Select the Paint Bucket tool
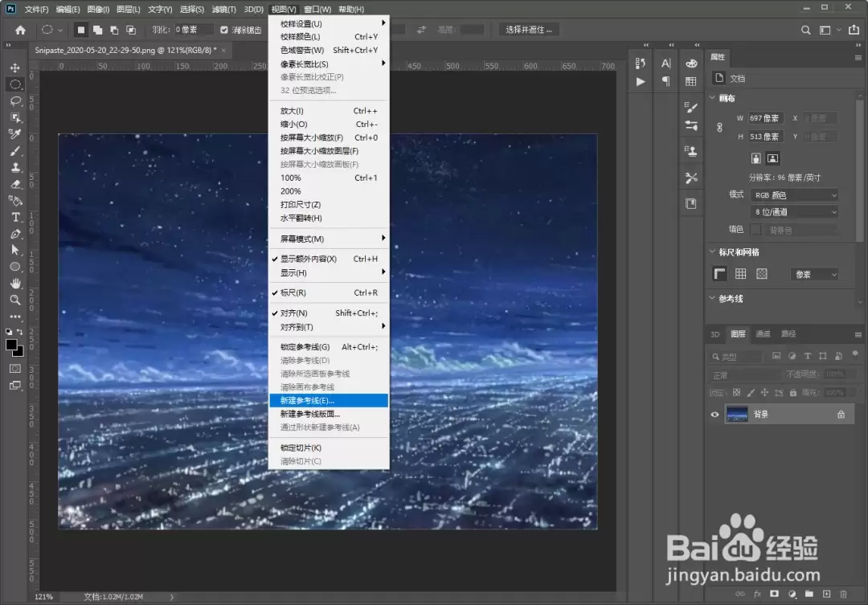Screen dimensions: 868x605 coord(15,200)
